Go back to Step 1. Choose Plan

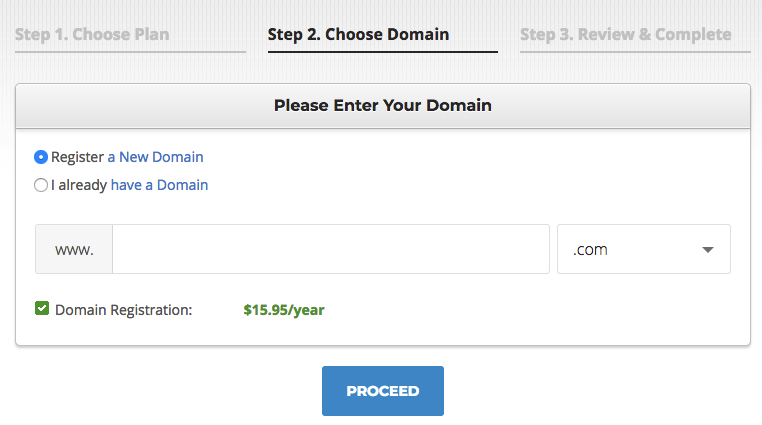[92, 34]
